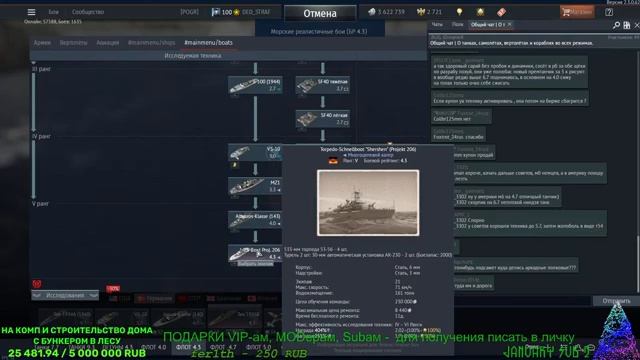Click the Отмена button
Image resolution: width=640 pixels, height=360 pixels.
click(x=320, y=13)
